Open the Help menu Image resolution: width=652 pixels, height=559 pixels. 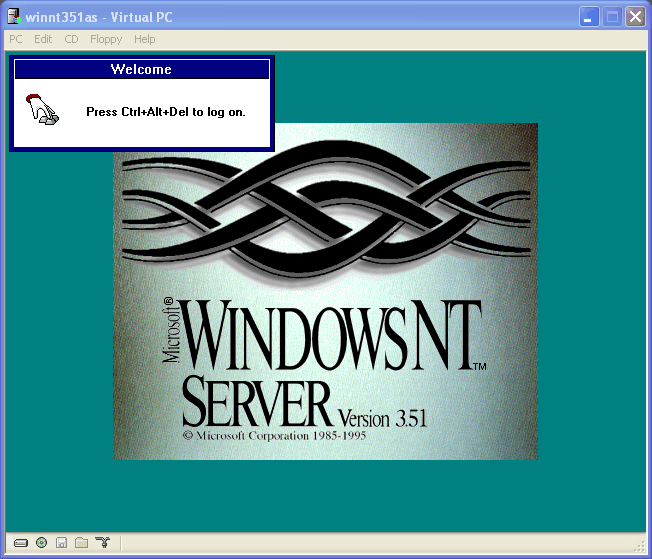click(145, 39)
